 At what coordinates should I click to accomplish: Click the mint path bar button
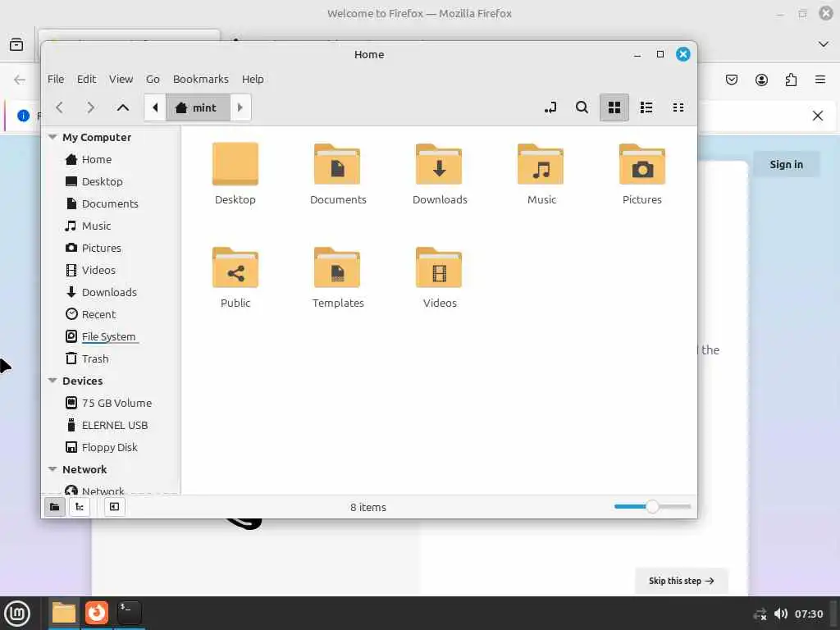(198, 107)
